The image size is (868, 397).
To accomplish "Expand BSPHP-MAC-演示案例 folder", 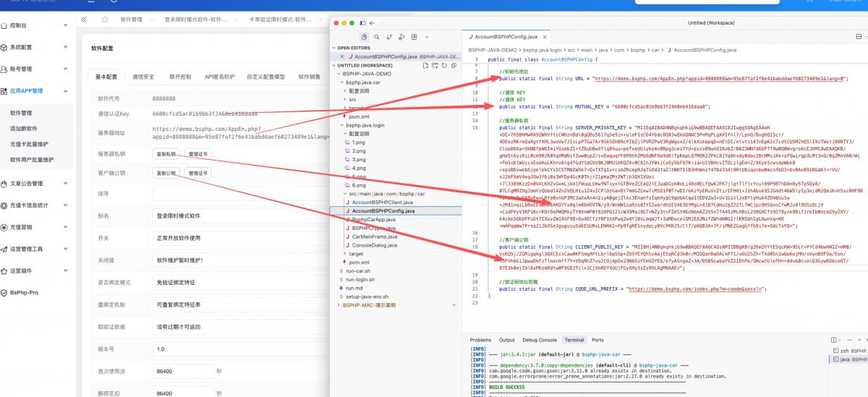I will [x=339, y=305].
